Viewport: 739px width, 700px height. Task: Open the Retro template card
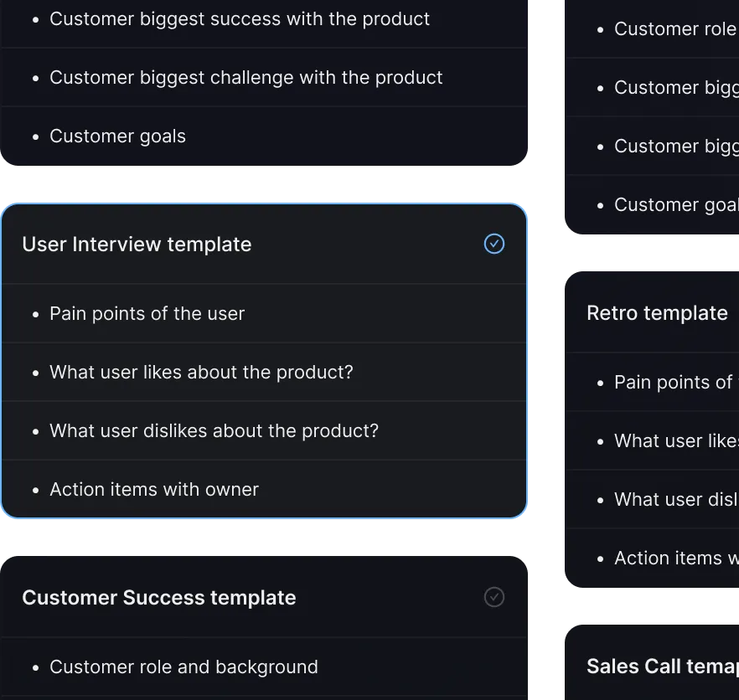click(x=657, y=313)
